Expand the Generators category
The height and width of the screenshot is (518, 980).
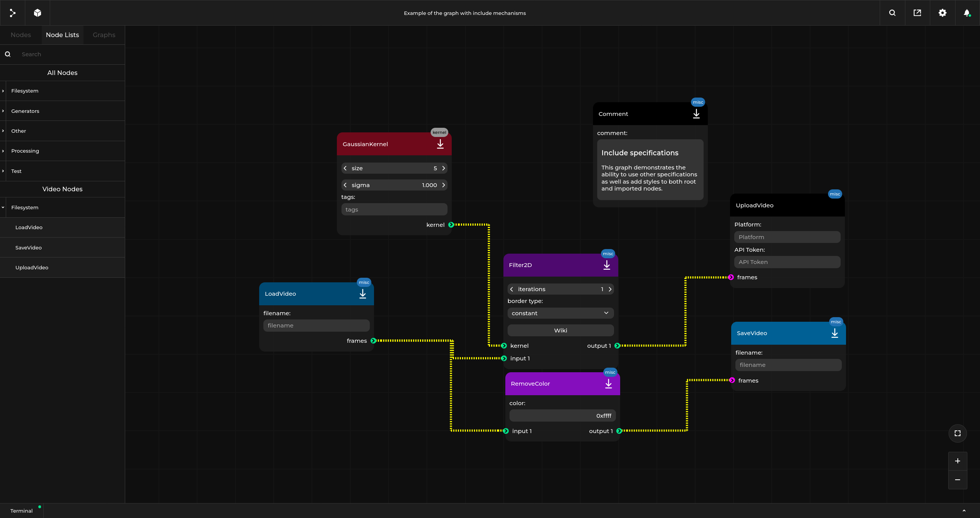coord(3,111)
